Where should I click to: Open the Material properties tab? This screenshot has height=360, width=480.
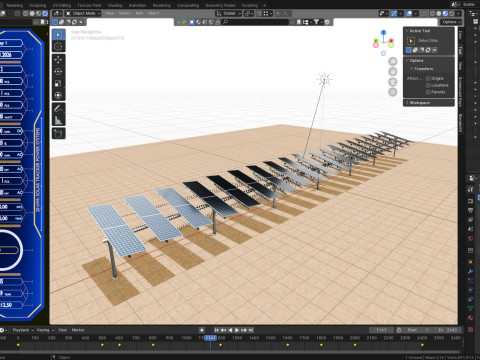coord(470,317)
